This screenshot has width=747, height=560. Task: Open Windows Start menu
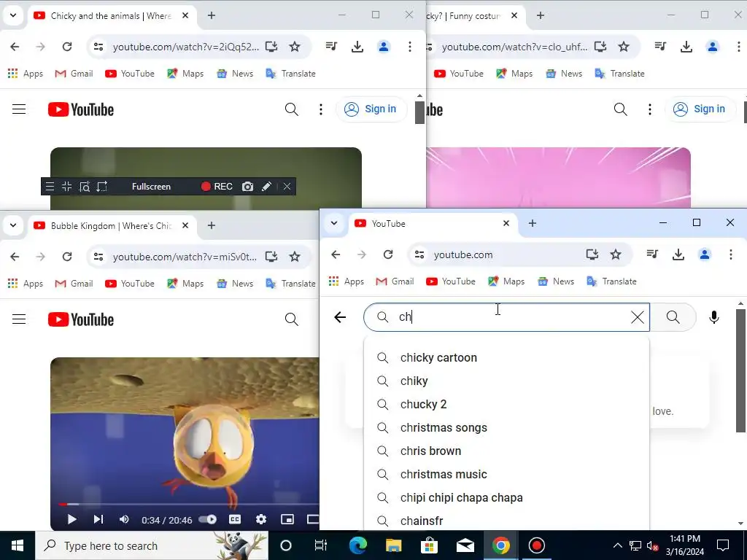18,545
